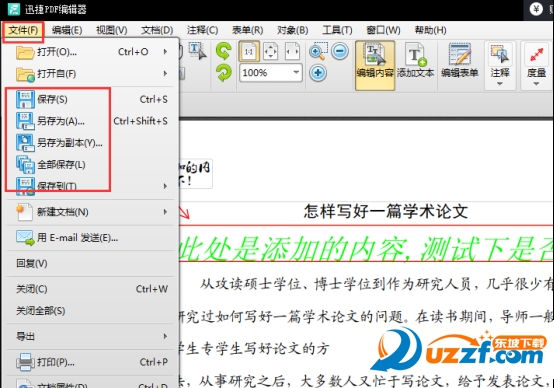
Task: Click the zoom out minus button
Action: pyautogui.click(x=340, y=51)
